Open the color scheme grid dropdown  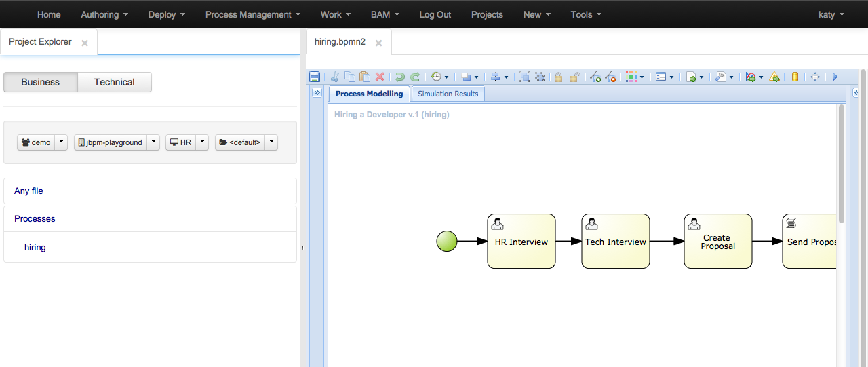tap(635, 77)
